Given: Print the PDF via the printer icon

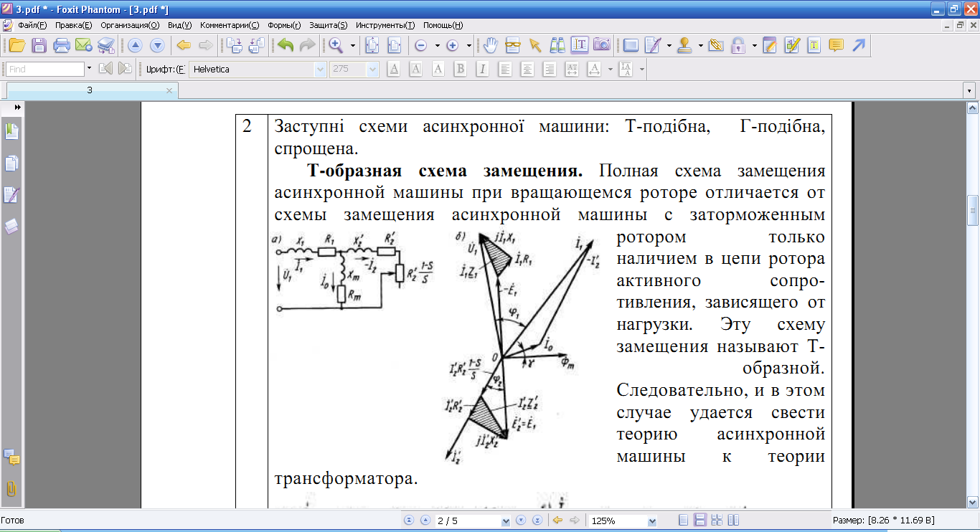Looking at the screenshot, I should pyautogui.click(x=62, y=45).
